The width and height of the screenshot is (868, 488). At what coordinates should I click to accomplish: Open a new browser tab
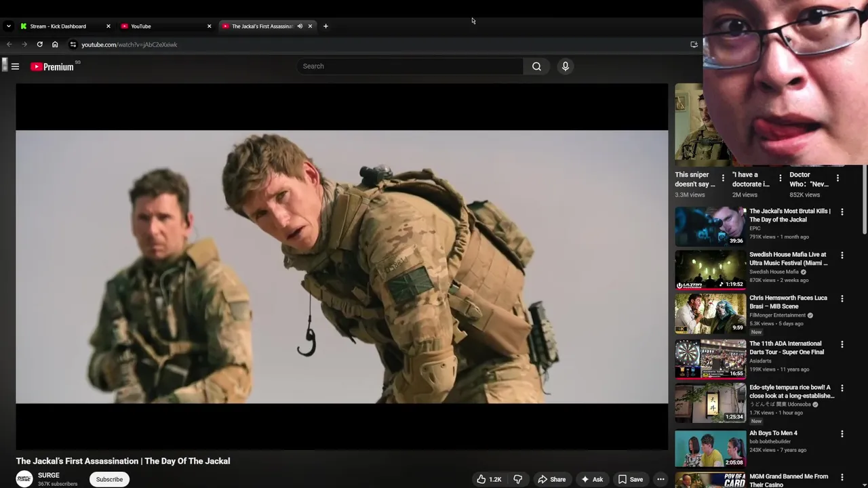(325, 26)
